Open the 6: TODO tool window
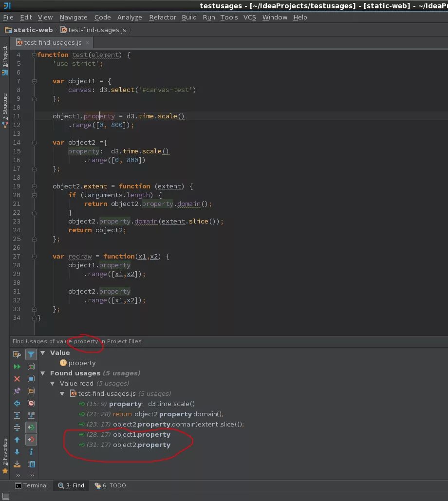Viewport: 448px width, 501px height. click(x=110, y=486)
